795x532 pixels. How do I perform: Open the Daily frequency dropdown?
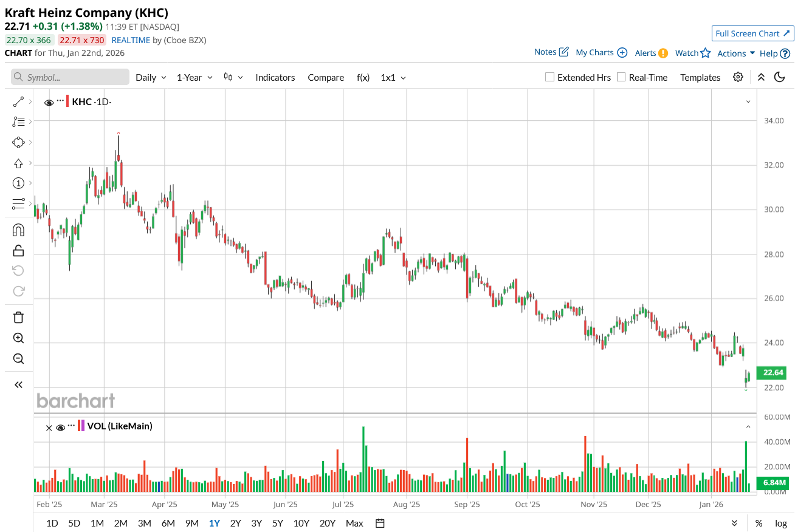[x=151, y=77]
